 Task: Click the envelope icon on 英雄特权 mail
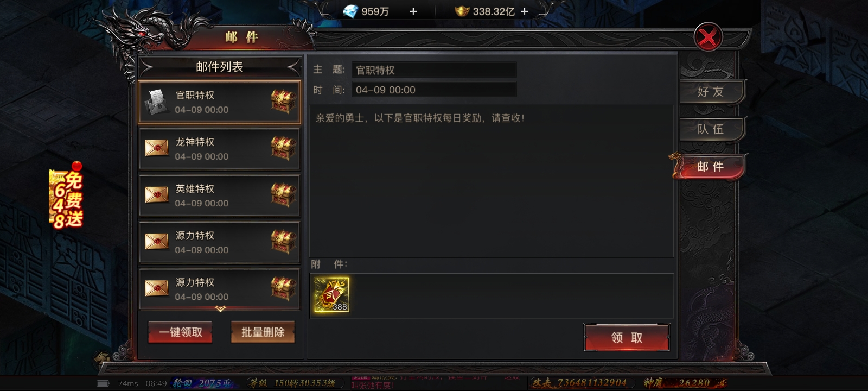[156, 195]
